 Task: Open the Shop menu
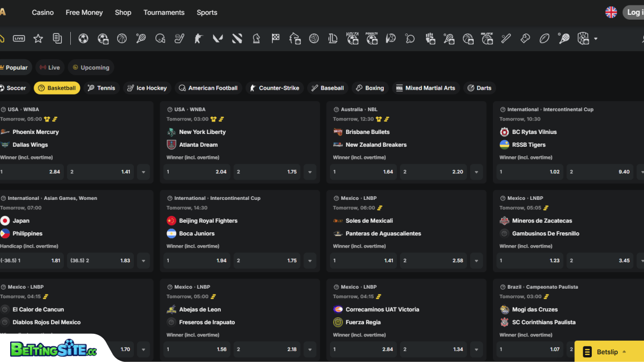coord(123,12)
